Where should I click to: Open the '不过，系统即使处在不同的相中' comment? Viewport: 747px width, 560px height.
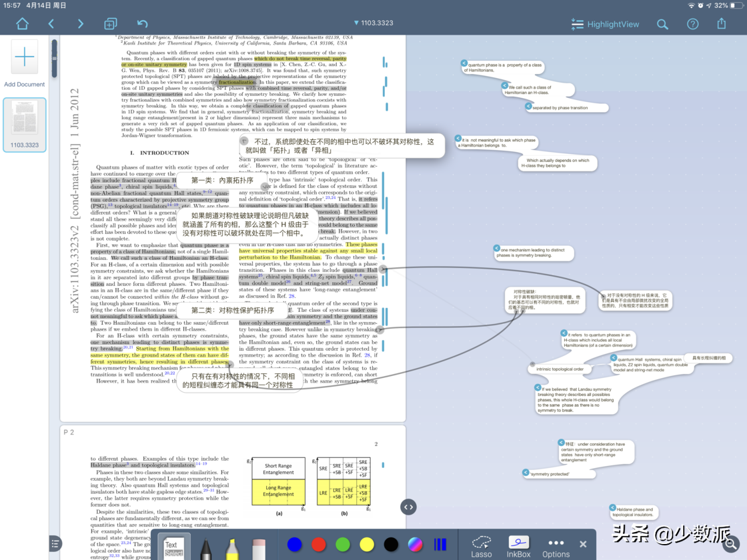(343, 146)
